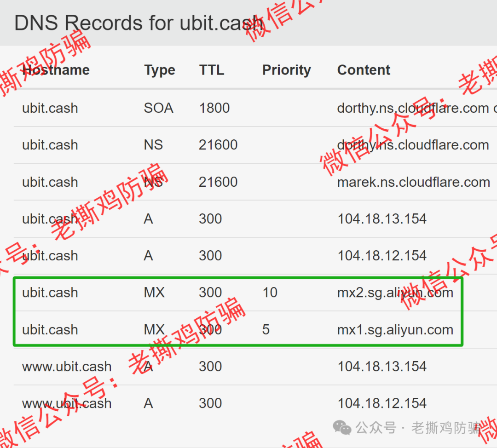Click IP 104.18.13.154 in www.ubit.cash row

click(x=382, y=367)
